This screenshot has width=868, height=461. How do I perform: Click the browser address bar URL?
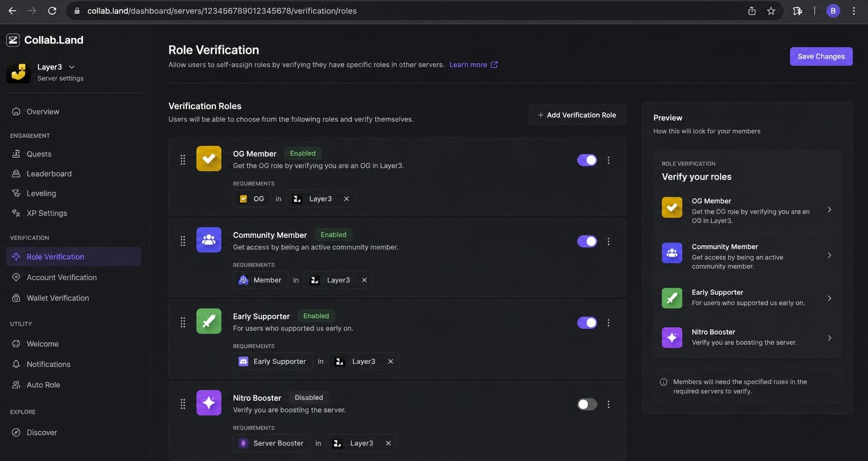(x=222, y=11)
